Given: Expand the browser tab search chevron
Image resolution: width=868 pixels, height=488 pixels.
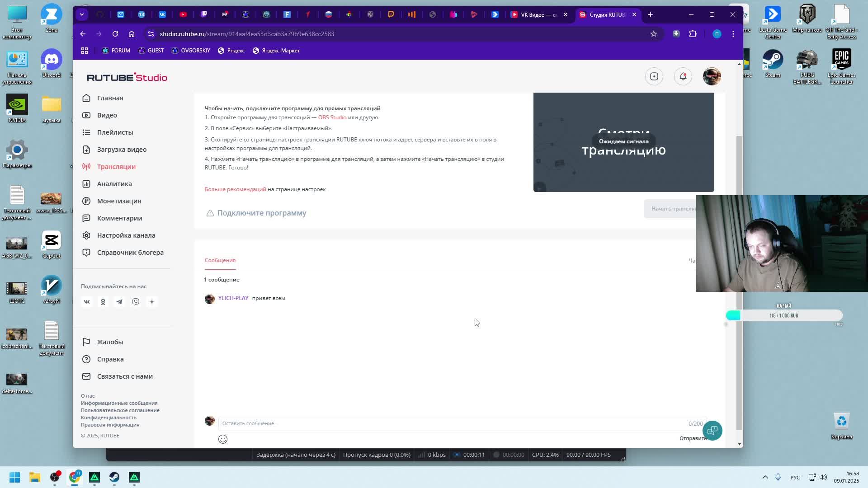Looking at the screenshot, I should point(82,14).
